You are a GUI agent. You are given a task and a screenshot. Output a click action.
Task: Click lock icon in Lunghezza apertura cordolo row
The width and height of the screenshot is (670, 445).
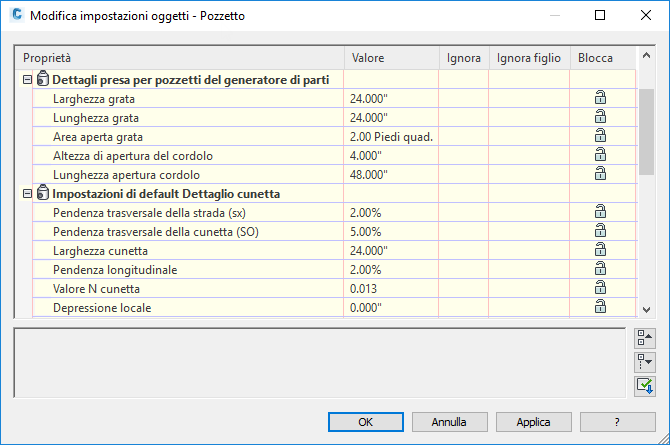(600, 174)
